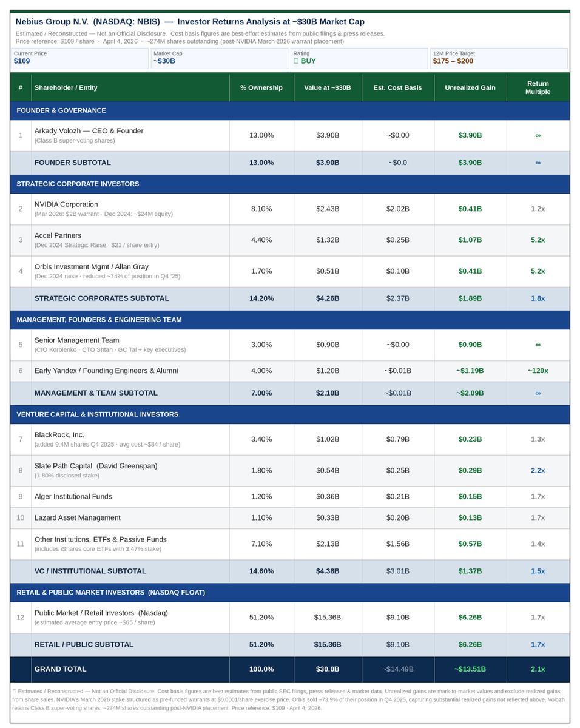
Task: Click Orbis row's $0.51B value
Action: (x=328, y=271)
